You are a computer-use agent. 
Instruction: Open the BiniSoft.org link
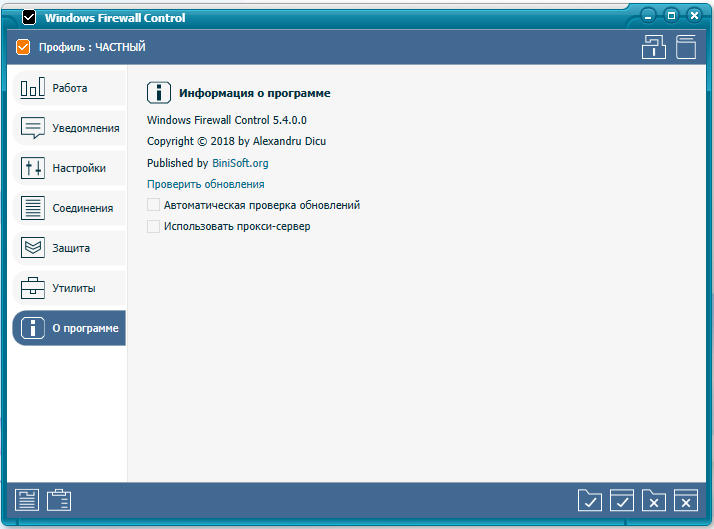[240, 163]
